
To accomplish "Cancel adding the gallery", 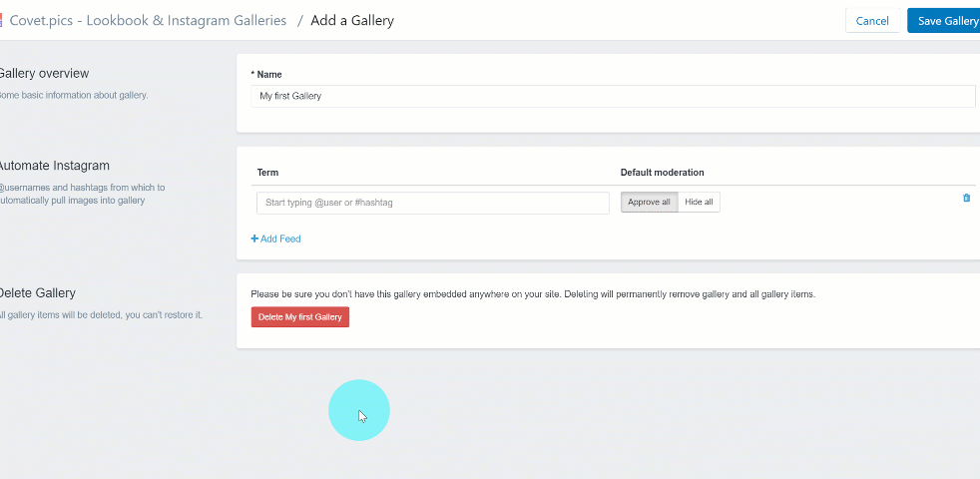I will [872, 21].
